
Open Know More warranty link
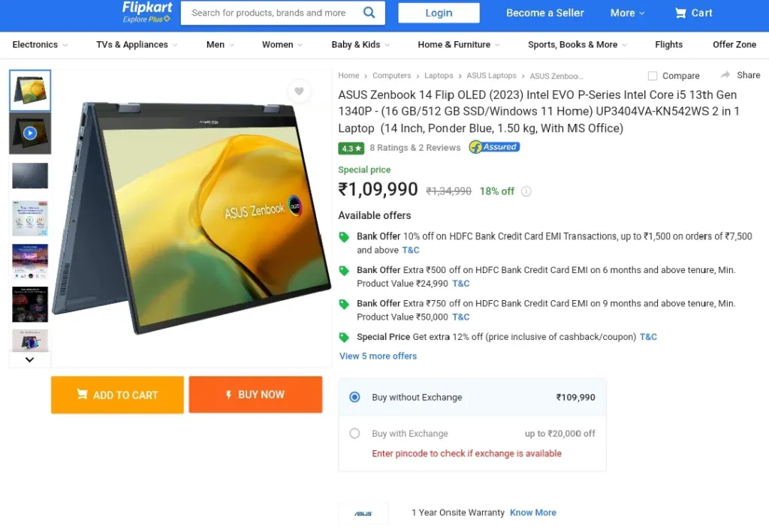533,512
